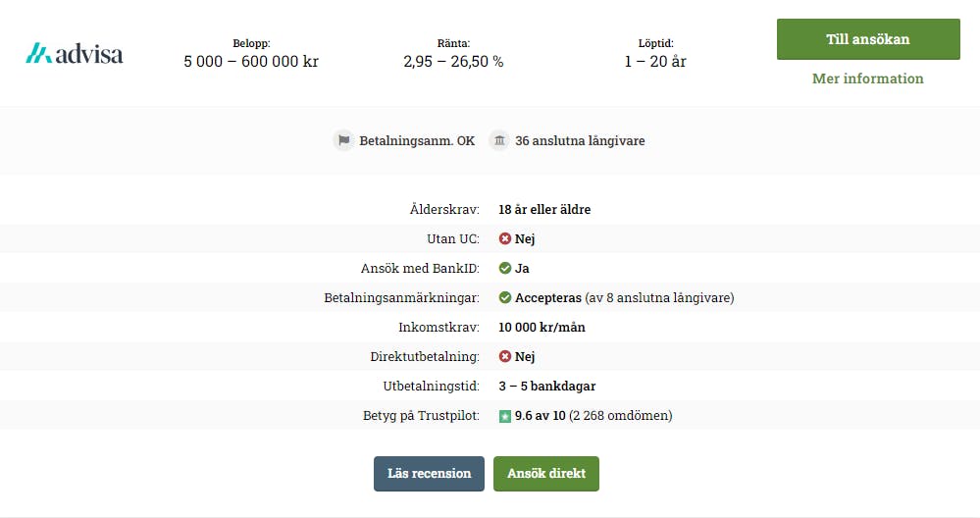The height and width of the screenshot is (518, 980).
Task: Click the red cross icon for Direktutbetalning
Action: (x=505, y=356)
